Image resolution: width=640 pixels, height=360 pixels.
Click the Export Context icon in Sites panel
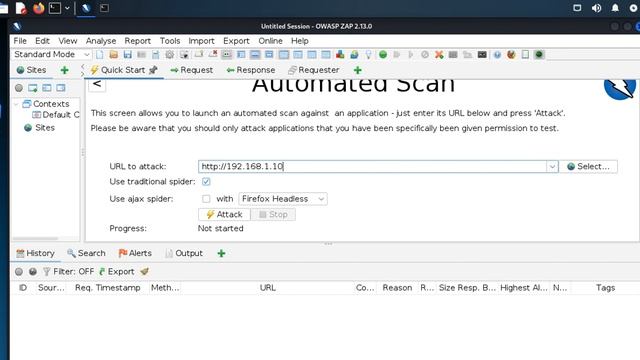(x=61, y=88)
